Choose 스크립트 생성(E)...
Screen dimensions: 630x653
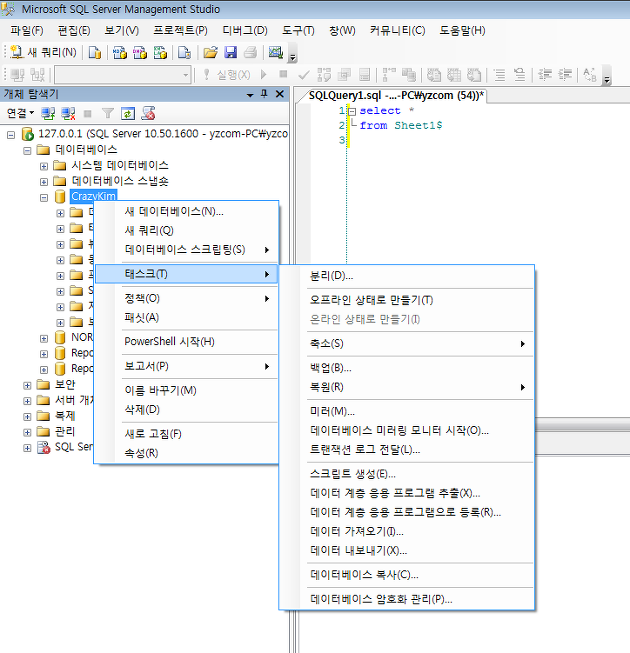(x=406, y=474)
